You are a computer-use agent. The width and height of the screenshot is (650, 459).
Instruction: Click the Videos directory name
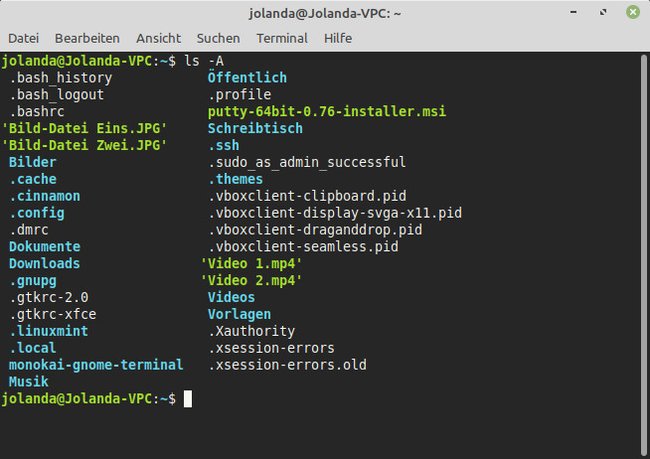pyautogui.click(x=231, y=297)
